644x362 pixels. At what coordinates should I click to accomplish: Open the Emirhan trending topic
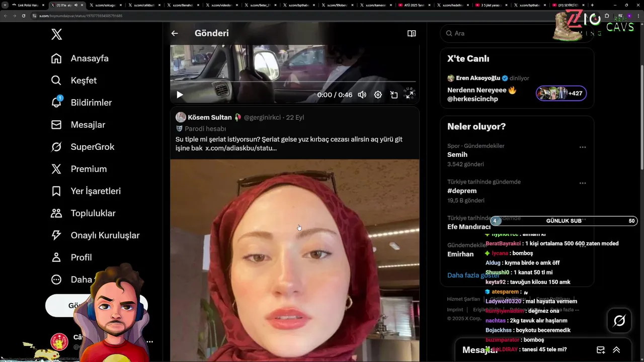click(x=460, y=254)
